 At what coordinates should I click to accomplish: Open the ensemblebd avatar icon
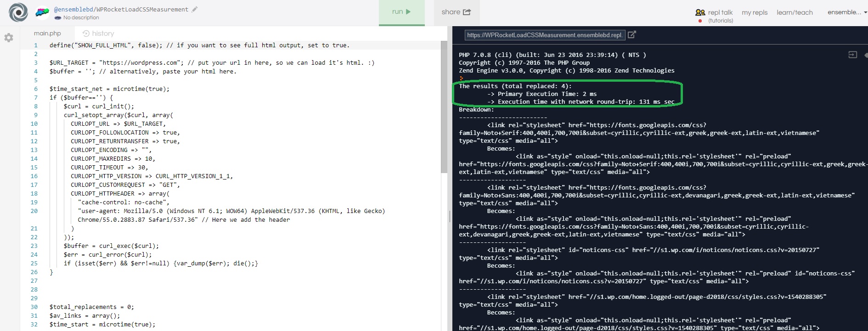tap(42, 13)
